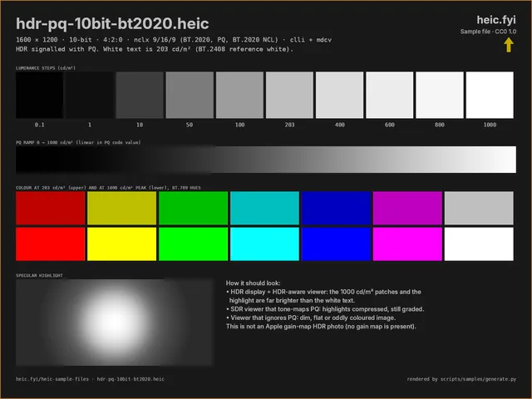Select the bright red swatch in lower row
The width and height of the screenshot is (532, 399).
click(50, 244)
